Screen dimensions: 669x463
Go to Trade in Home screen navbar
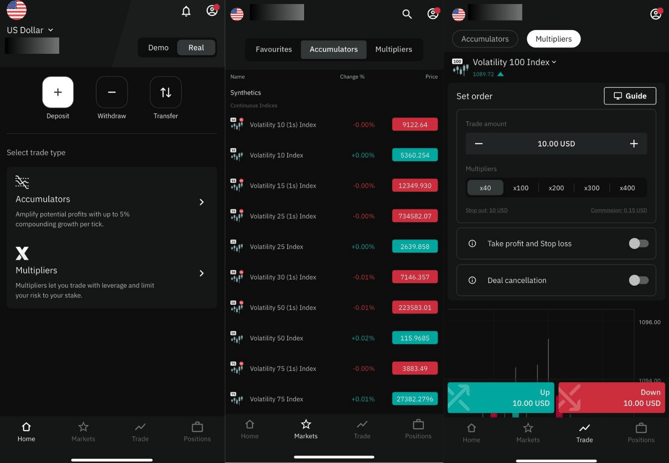tap(140, 431)
